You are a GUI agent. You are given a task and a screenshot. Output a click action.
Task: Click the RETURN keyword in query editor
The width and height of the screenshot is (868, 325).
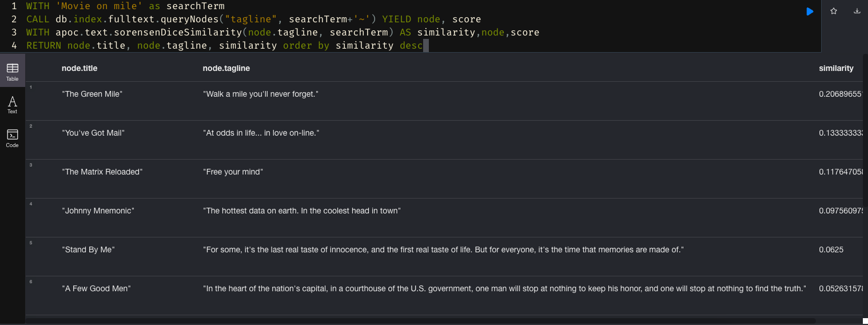point(43,46)
